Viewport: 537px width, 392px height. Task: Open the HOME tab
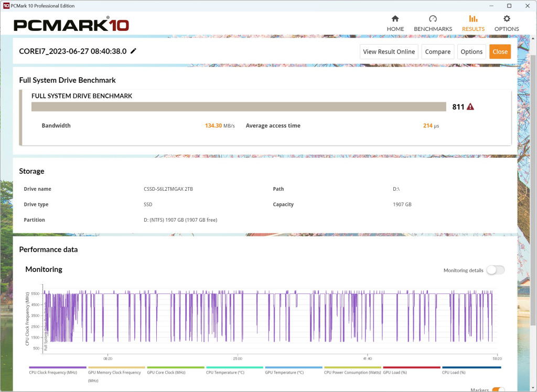(395, 23)
